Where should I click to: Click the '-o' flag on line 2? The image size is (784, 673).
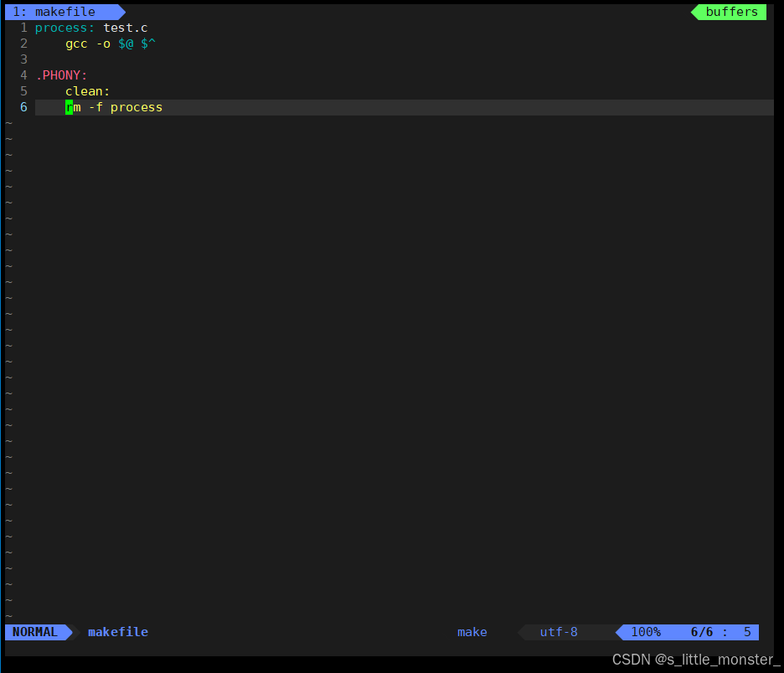pyautogui.click(x=103, y=44)
